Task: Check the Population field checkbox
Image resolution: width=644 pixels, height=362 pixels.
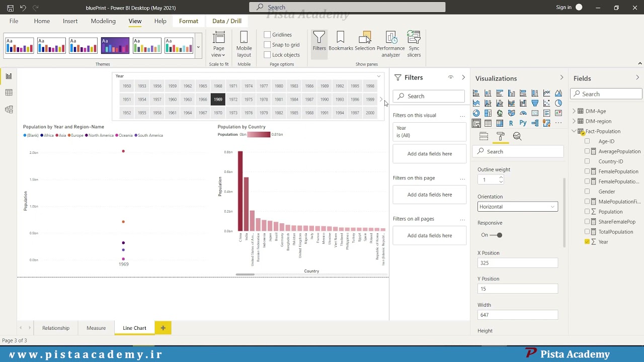Action: [x=587, y=212]
